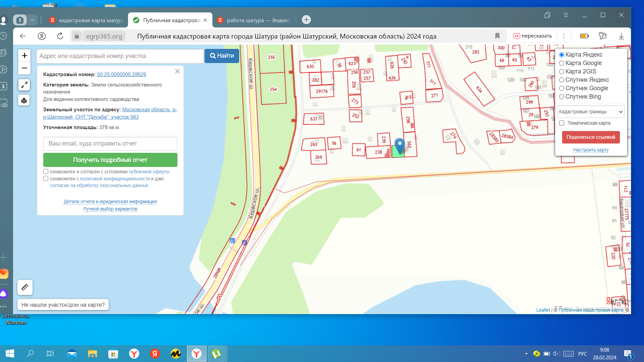
Task: Open cadastral number 50:25:0000000:28629 link
Action: point(121,74)
